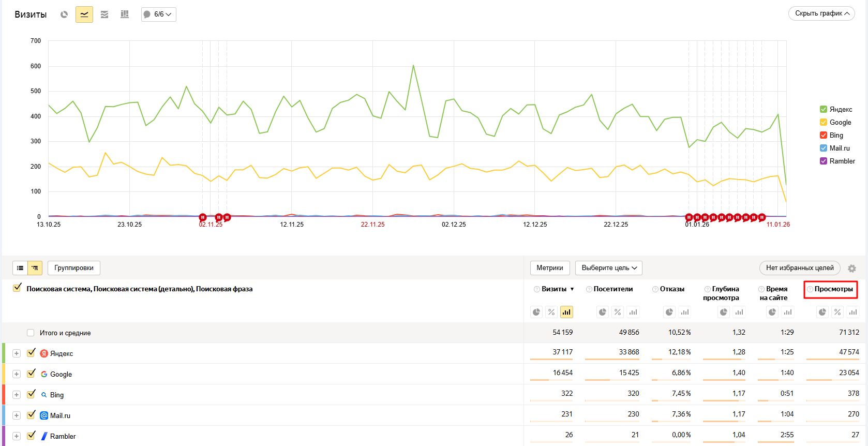Click the percent icon under Визиты column
868x446 pixels.
point(551,312)
